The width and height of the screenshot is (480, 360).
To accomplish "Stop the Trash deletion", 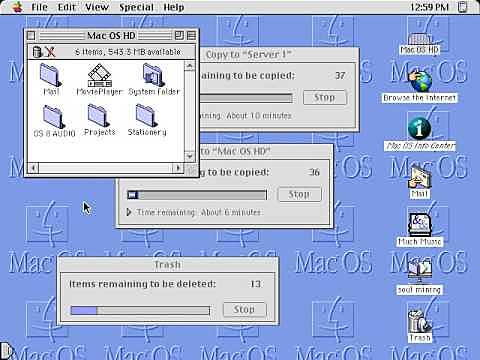I will [244, 310].
